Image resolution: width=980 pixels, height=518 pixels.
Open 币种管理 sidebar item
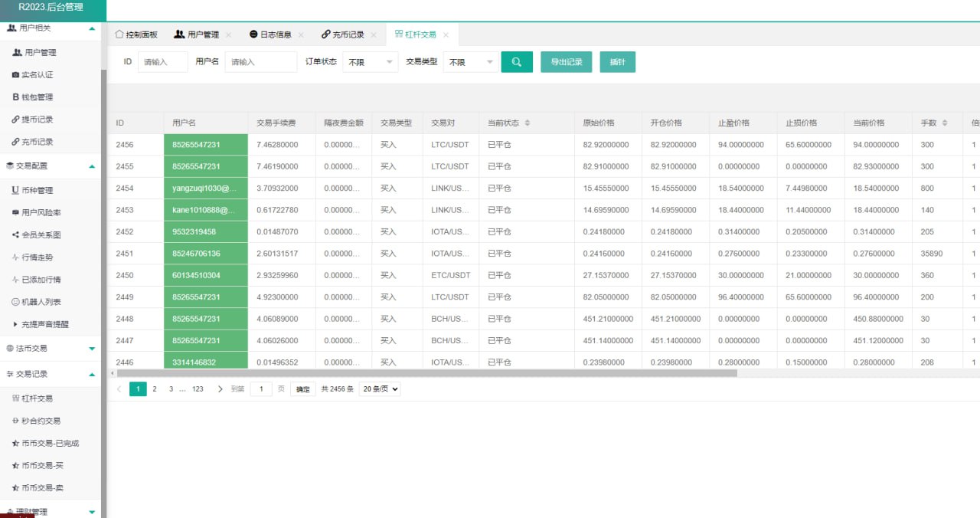click(x=37, y=190)
